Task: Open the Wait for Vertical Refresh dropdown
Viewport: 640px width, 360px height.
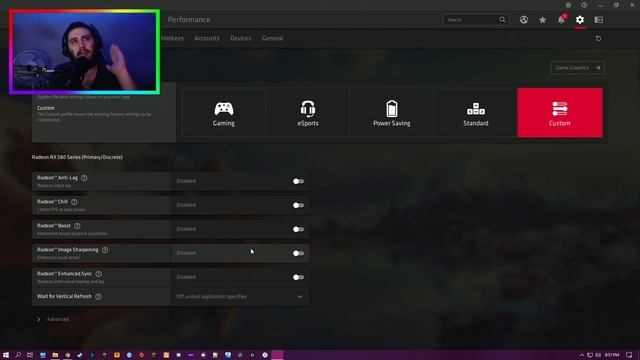Action: [240, 297]
